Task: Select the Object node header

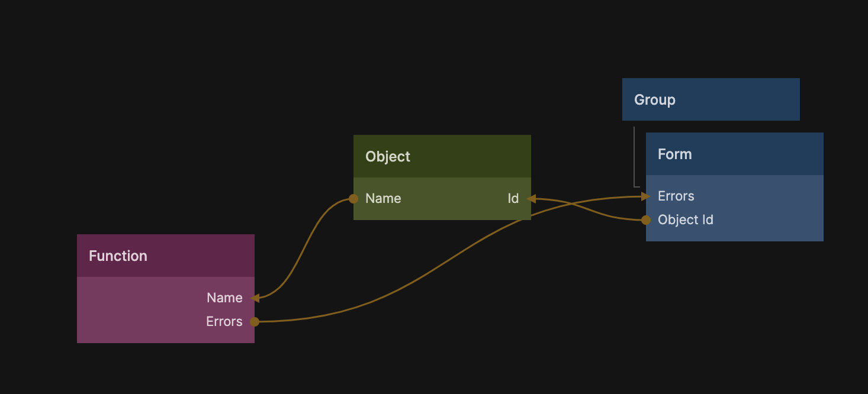Action: pyautogui.click(x=442, y=156)
